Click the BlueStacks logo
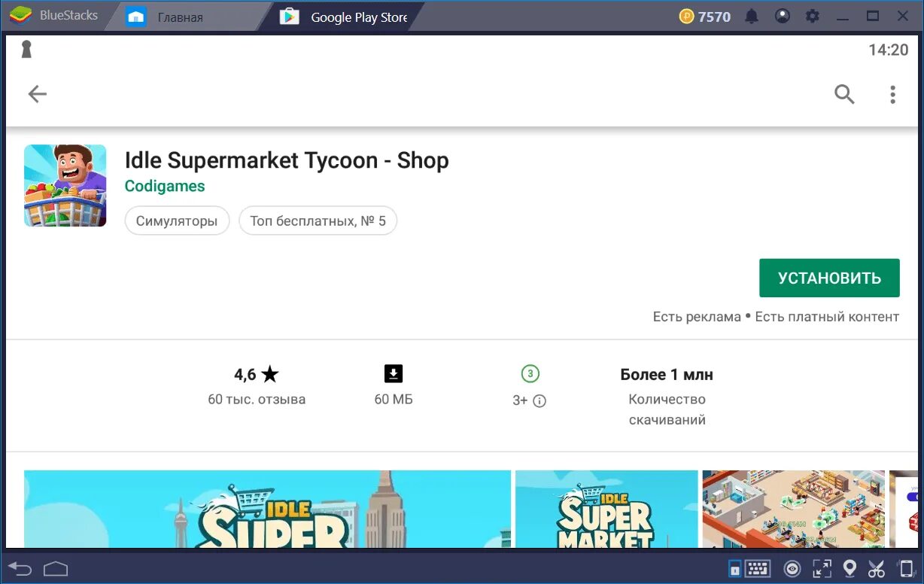Screen dimensions: 924x584 tap(21, 16)
